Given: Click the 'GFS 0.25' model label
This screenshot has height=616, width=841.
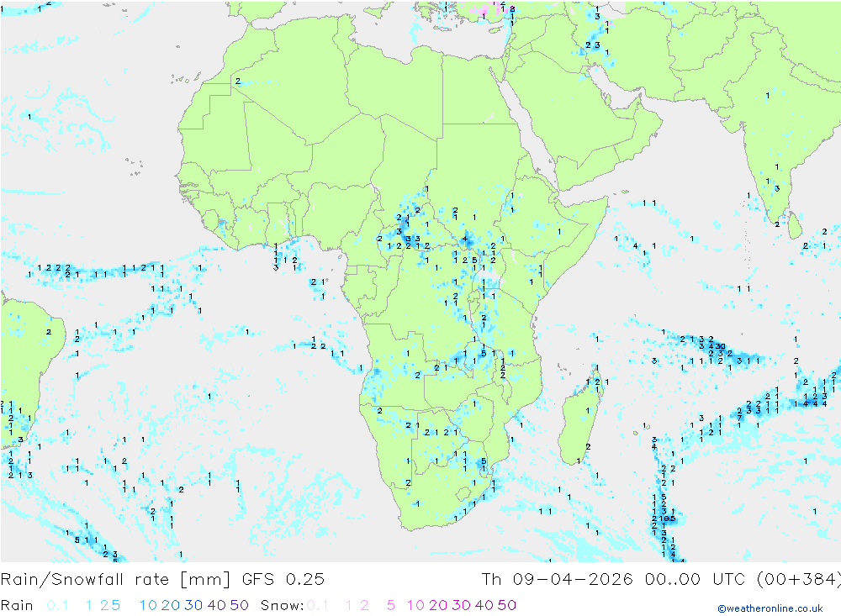Looking at the screenshot, I should click(x=283, y=580).
